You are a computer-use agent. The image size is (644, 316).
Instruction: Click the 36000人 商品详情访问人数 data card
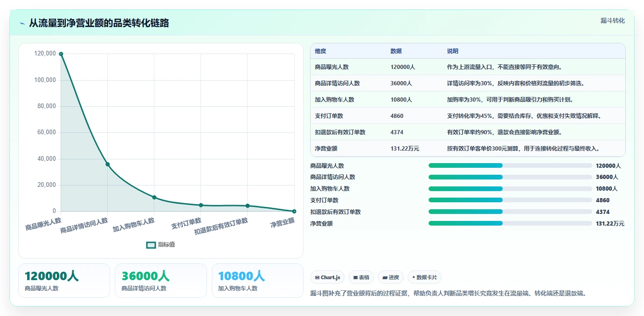160,281
